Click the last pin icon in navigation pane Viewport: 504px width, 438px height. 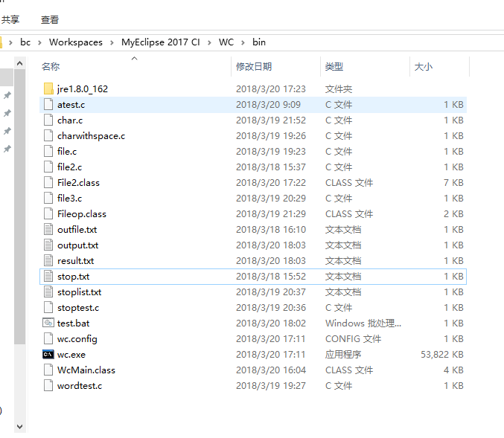7,149
